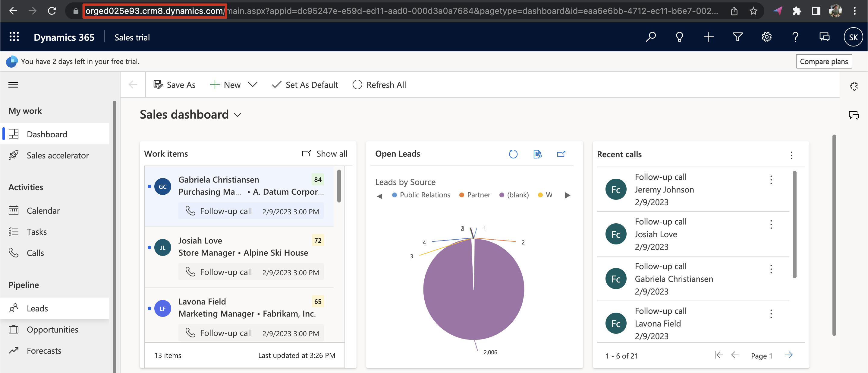Click Show all in Work items
Screen dimensions: 868x373
pos(325,154)
